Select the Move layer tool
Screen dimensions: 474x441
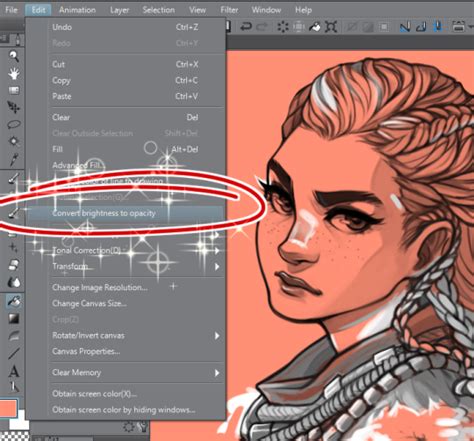(14, 107)
